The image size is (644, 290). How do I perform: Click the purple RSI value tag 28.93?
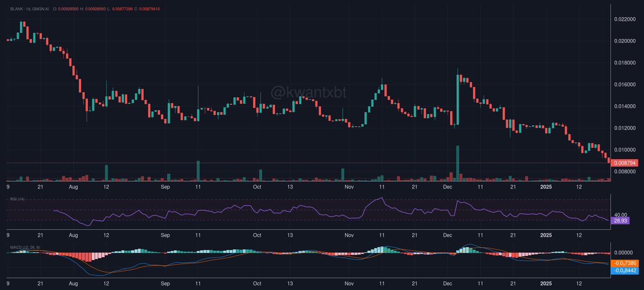tap(620, 220)
